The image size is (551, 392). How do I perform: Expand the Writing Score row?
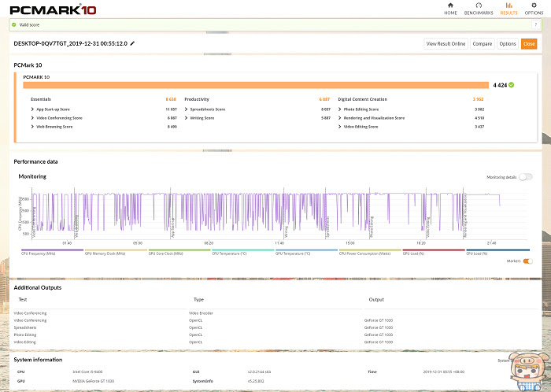point(187,118)
